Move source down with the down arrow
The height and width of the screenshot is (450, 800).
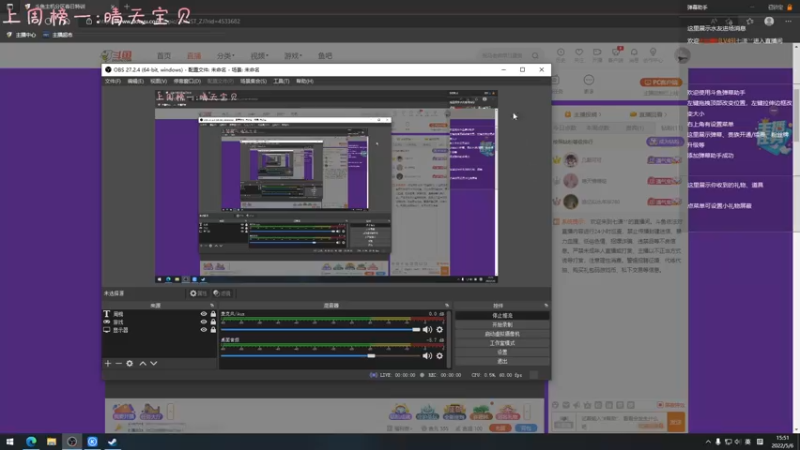tap(154, 363)
